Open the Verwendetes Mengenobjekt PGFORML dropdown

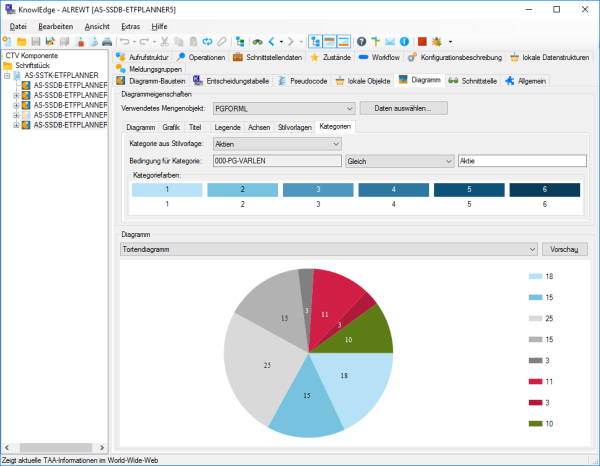click(284, 109)
